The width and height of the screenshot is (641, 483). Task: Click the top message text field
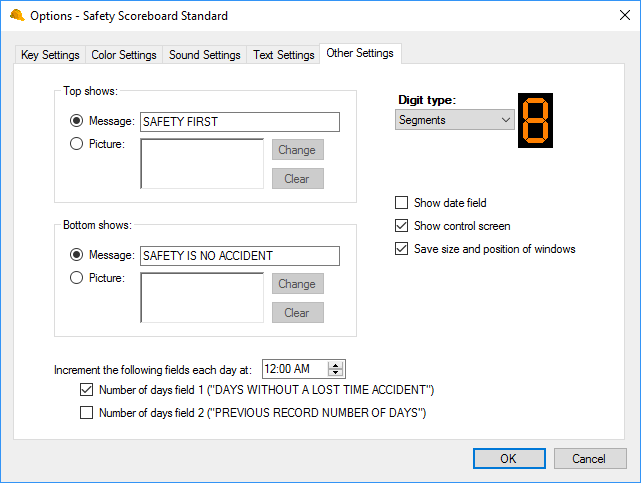point(240,122)
